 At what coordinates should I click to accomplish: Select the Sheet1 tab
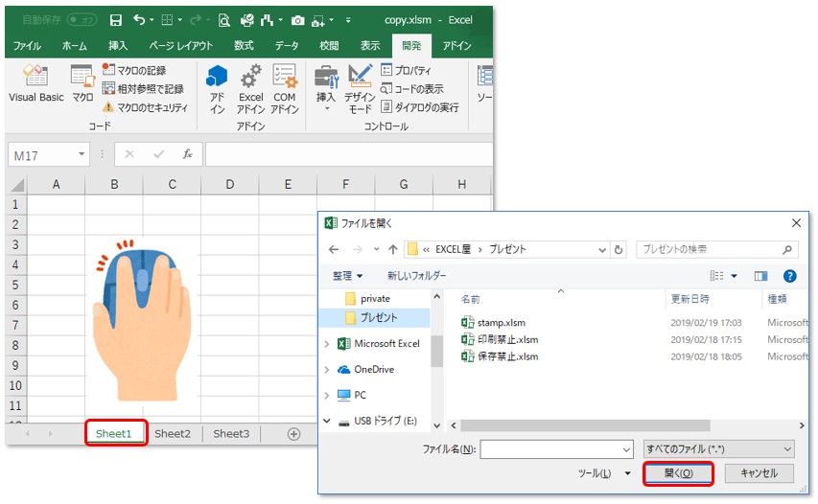click(x=114, y=434)
